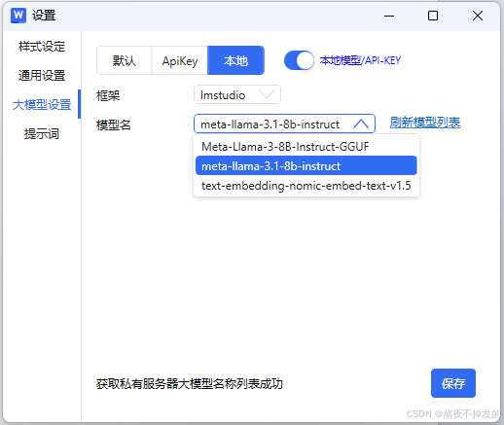Choose highlighted meta-llama-3.1-8b-instruct list option

pos(306,165)
